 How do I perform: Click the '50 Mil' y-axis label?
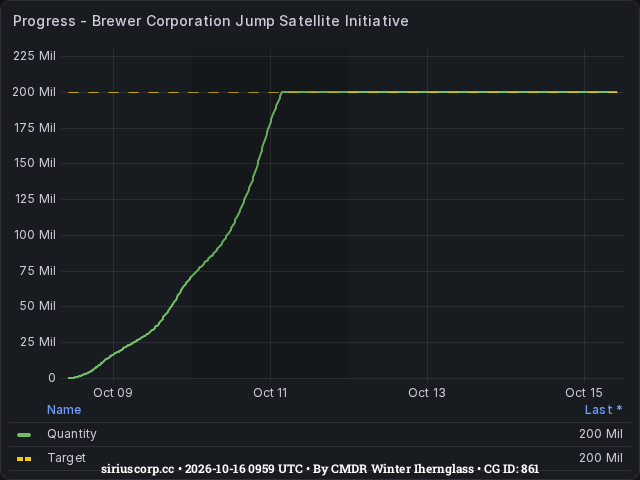pos(38,306)
